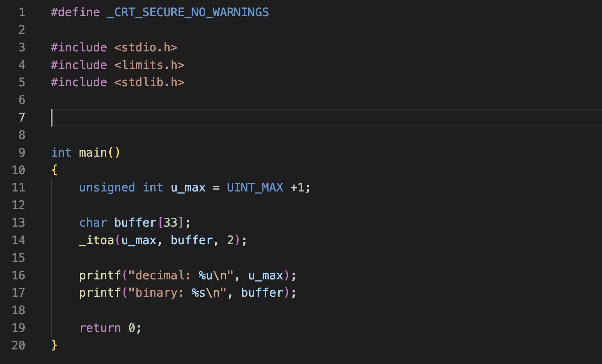This screenshot has width=602, height=364.
Task: Click the unsigned keyword on line 11
Action: coord(107,187)
